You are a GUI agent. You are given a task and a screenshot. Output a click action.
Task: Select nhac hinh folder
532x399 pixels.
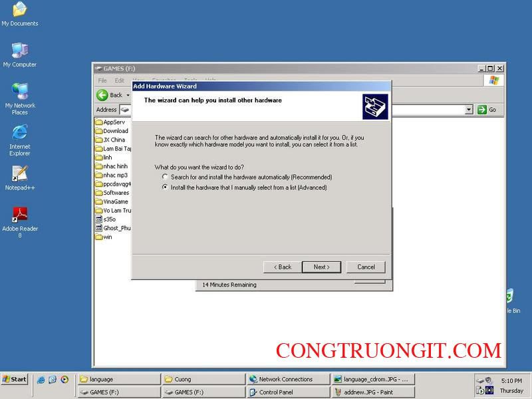click(112, 166)
